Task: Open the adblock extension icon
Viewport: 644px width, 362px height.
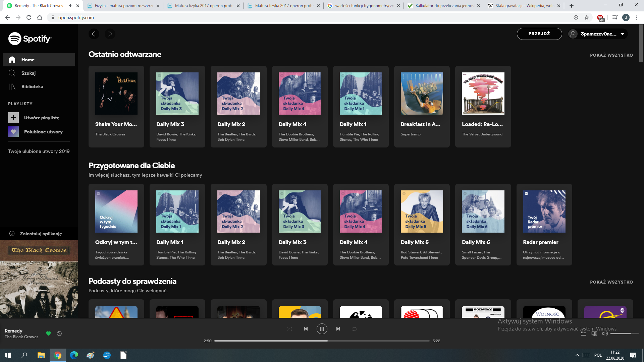Action: pos(600,18)
